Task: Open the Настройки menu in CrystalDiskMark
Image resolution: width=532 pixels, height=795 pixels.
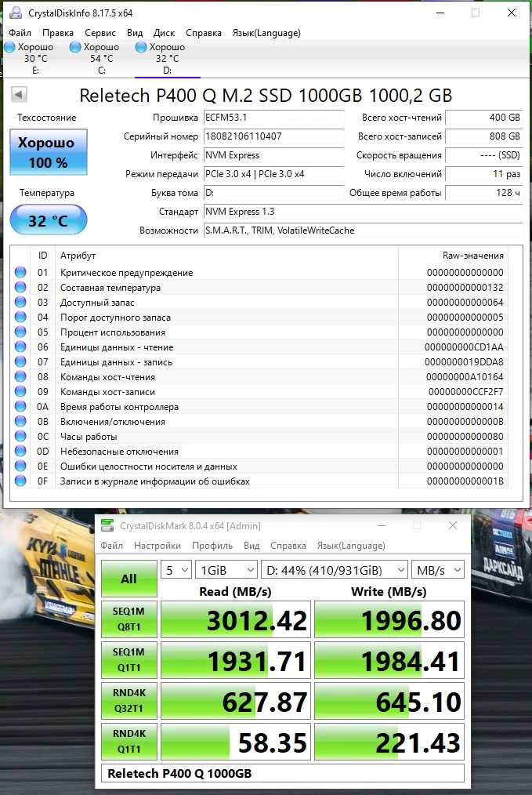Action: (x=157, y=546)
